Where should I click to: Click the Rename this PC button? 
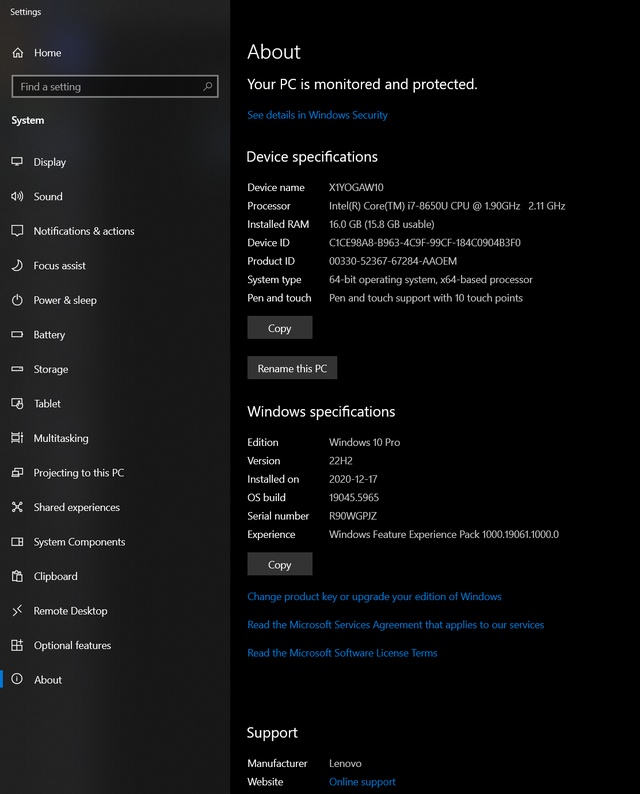[292, 368]
